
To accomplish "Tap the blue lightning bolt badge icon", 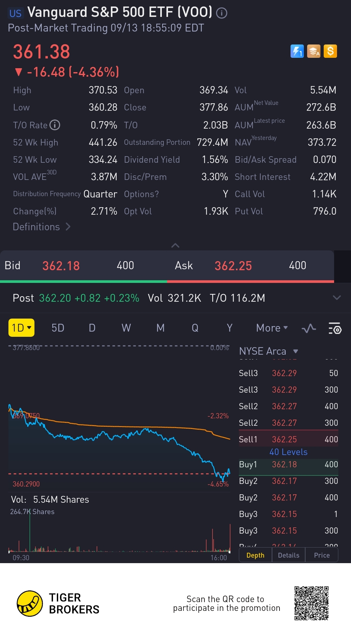I will click(x=297, y=51).
